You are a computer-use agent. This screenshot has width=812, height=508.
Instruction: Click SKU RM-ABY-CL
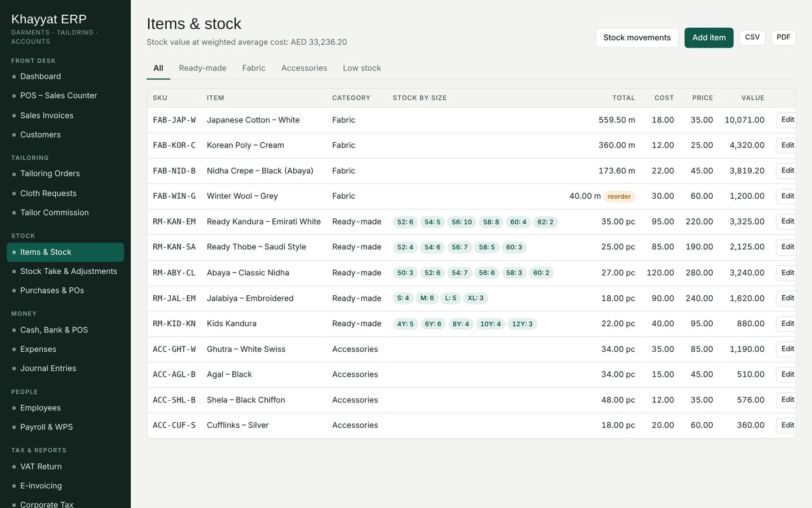point(174,273)
